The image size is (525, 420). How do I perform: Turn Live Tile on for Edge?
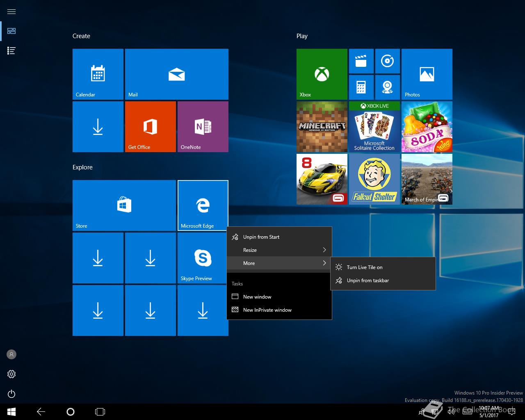tap(365, 267)
